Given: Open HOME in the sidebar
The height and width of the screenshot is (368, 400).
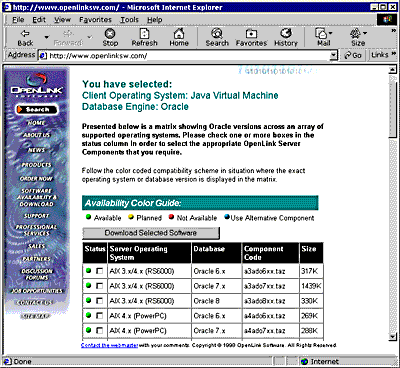Looking at the screenshot, I should tap(36, 123).
